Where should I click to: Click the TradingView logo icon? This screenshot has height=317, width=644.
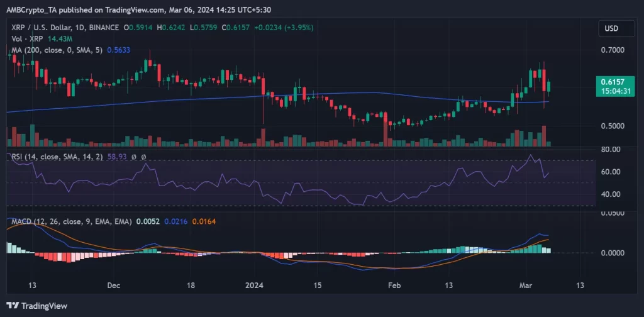[x=12, y=306]
